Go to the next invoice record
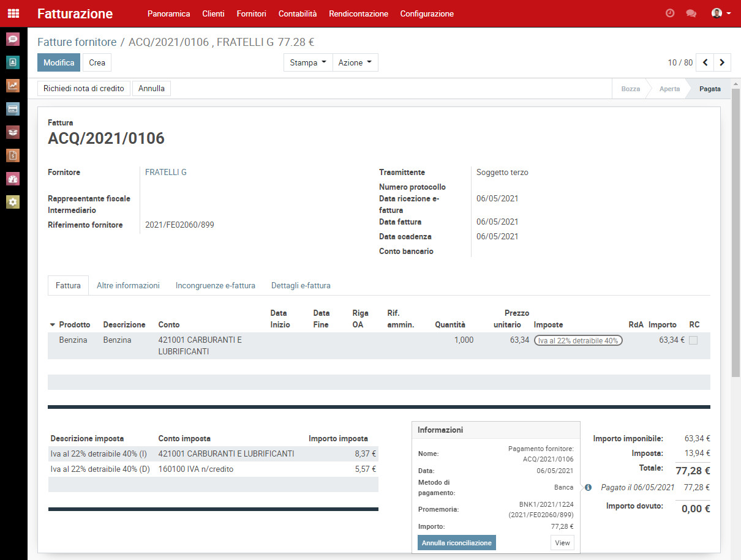Image resolution: width=741 pixels, height=560 pixels. tap(723, 62)
